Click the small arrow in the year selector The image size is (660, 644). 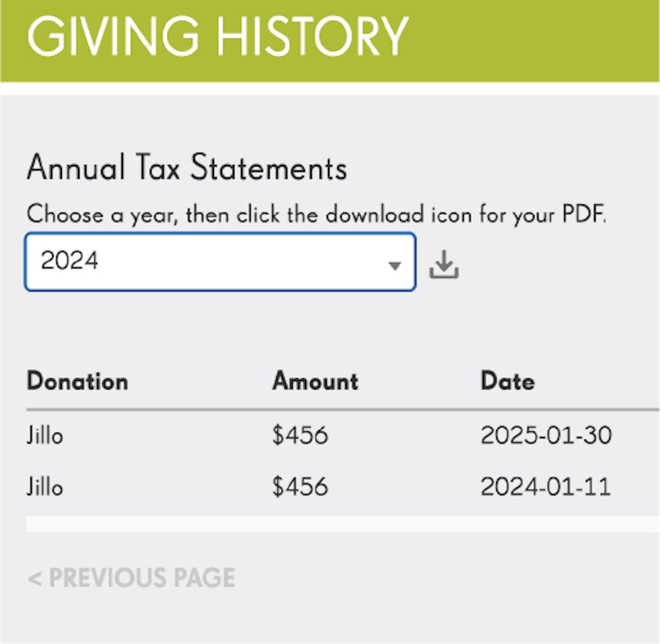[395, 265]
